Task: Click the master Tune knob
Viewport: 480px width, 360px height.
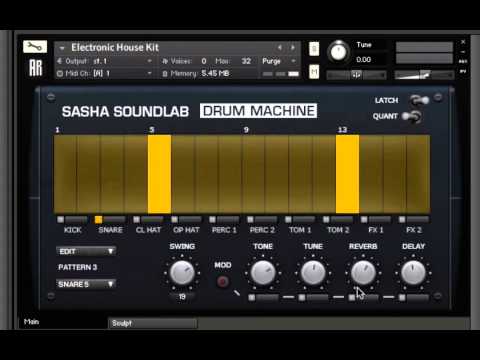Action: [338, 52]
